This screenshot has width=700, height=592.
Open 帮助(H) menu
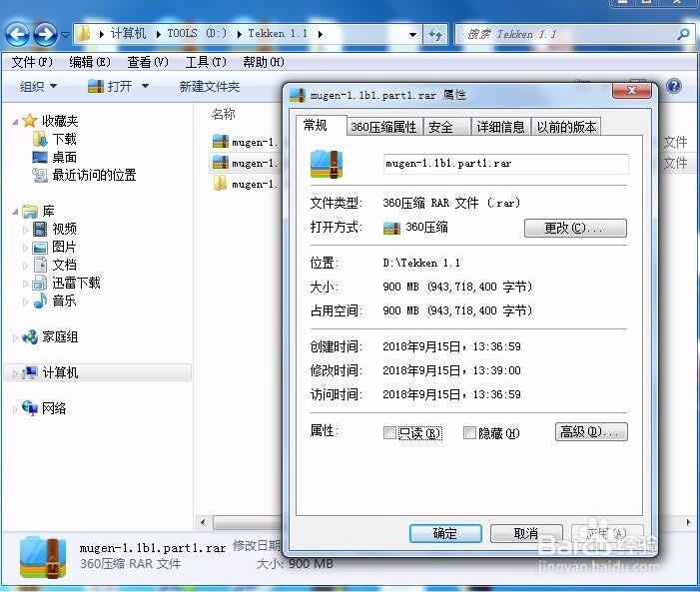(264, 62)
